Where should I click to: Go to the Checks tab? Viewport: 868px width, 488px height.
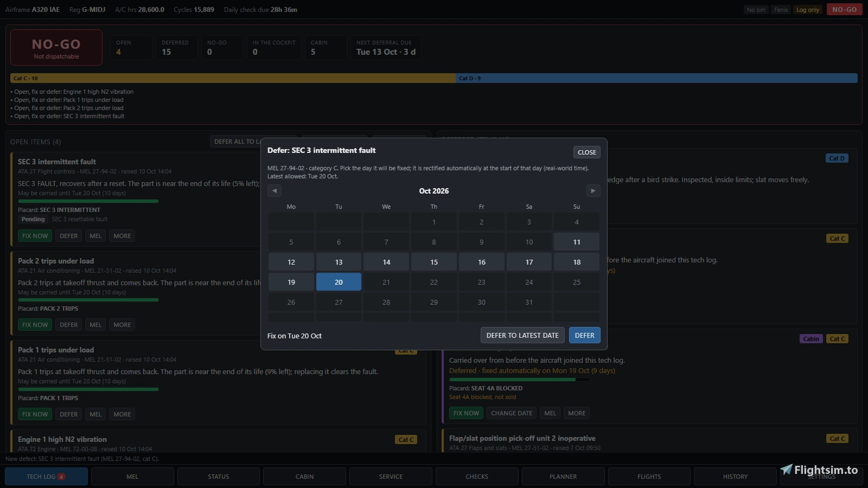(477, 477)
